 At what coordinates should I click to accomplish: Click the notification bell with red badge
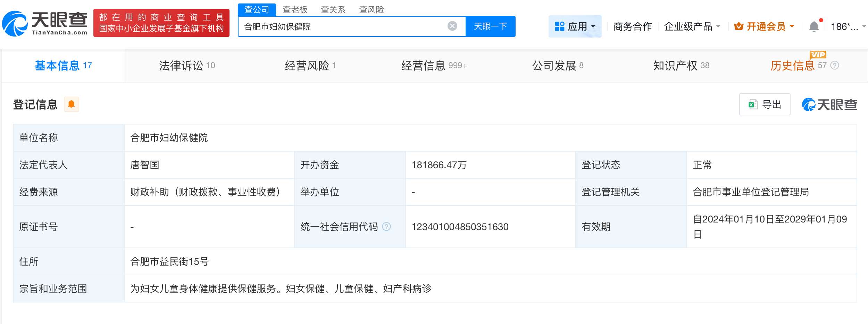(x=813, y=26)
